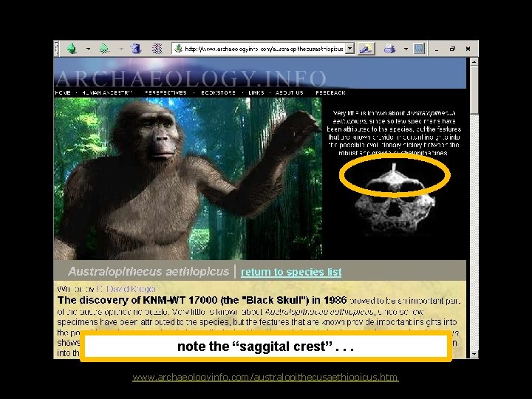Open the HOME navigation item
This screenshot has height=399, width=532.
63,92
